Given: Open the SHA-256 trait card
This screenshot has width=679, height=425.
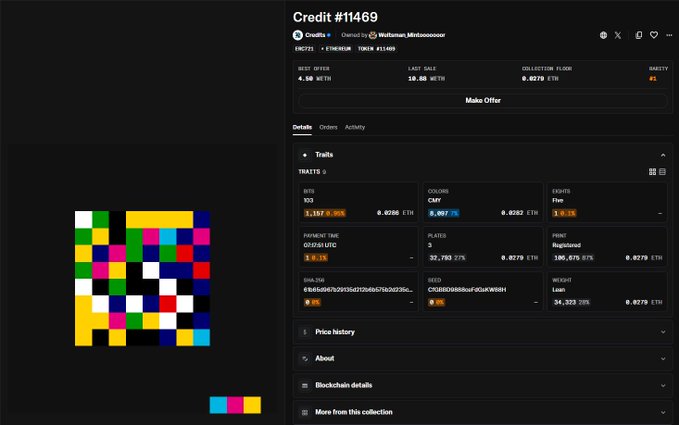Looking at the screenshot, I should point(359,292).
